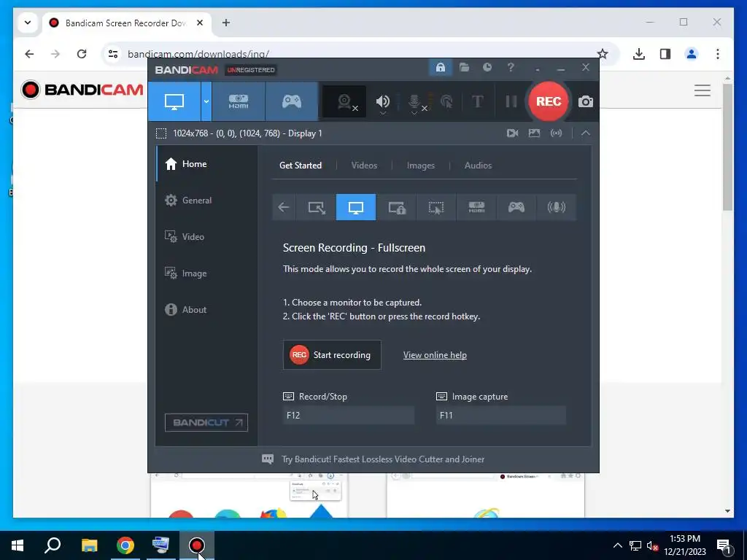Click the video camera icon in status row

512,133
